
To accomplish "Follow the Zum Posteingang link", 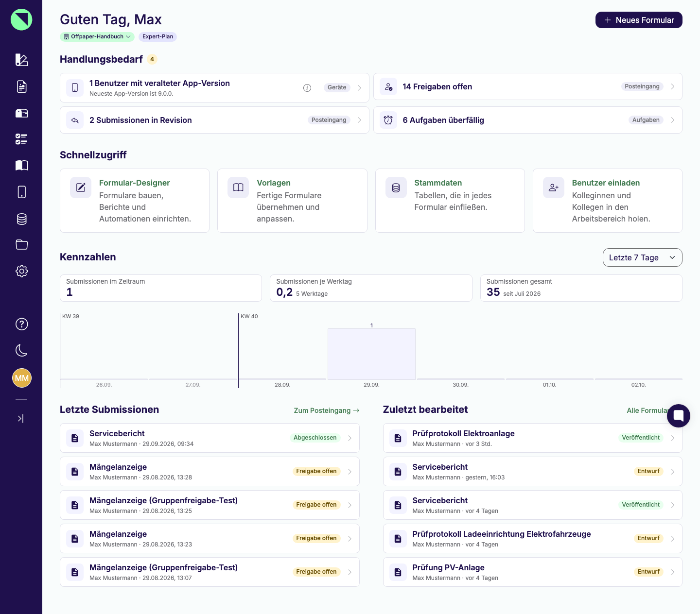I will pos(327,410).
